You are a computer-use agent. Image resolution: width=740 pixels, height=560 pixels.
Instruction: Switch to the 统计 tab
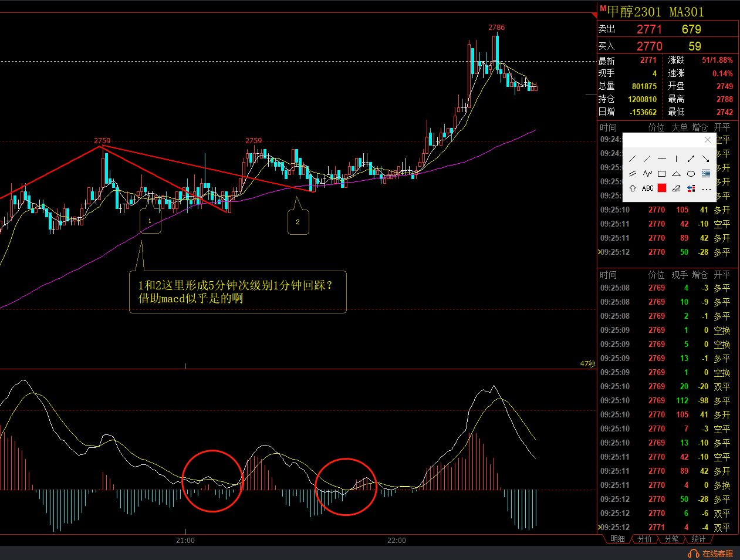(698, 539)
